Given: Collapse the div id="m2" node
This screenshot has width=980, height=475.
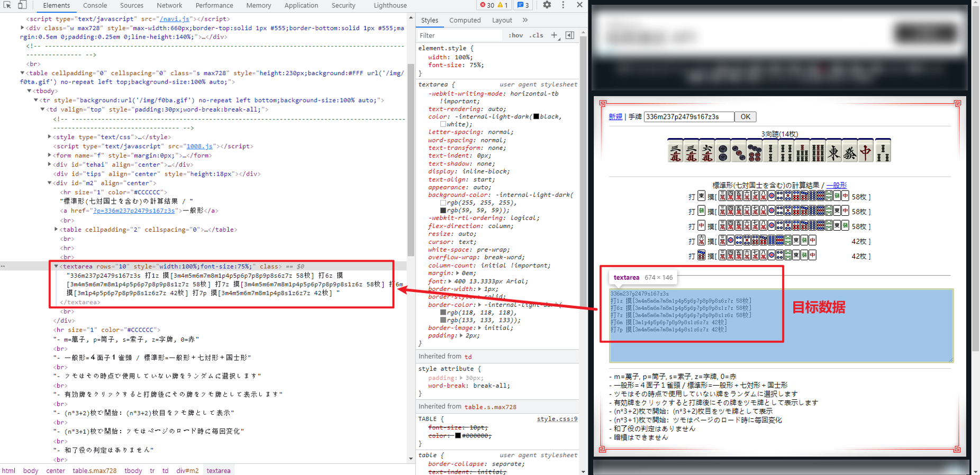Looking at the screenshot, I should [49, 183].
